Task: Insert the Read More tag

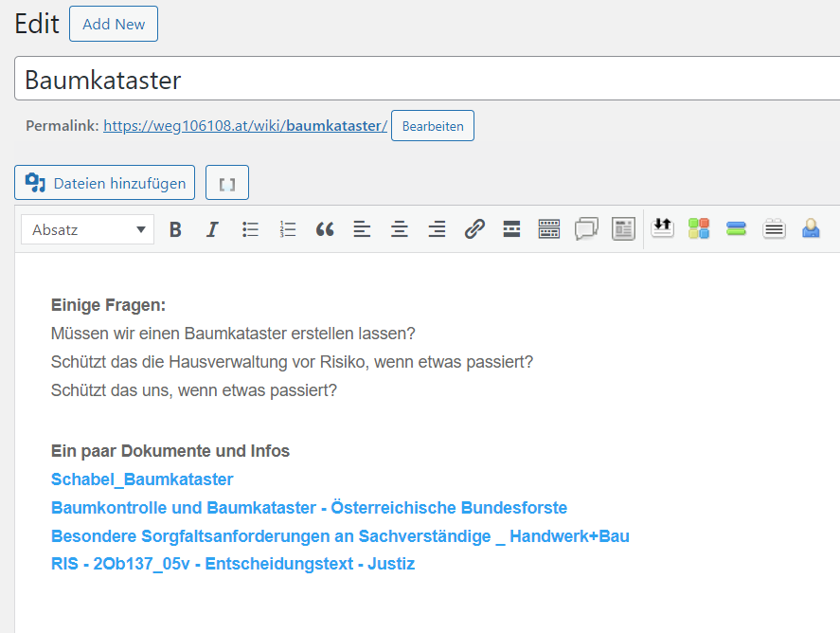Action: tap(511, 229)
